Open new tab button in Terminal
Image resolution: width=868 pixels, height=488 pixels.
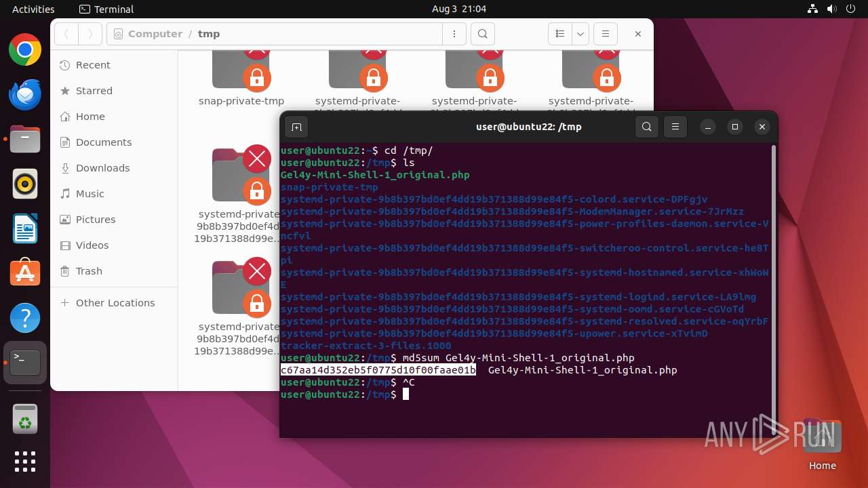tap(296, 127)
